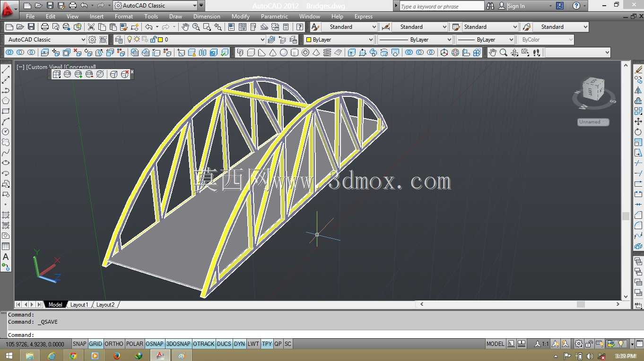
Task: Select the Table draw tool
Action: pos(6,246)
